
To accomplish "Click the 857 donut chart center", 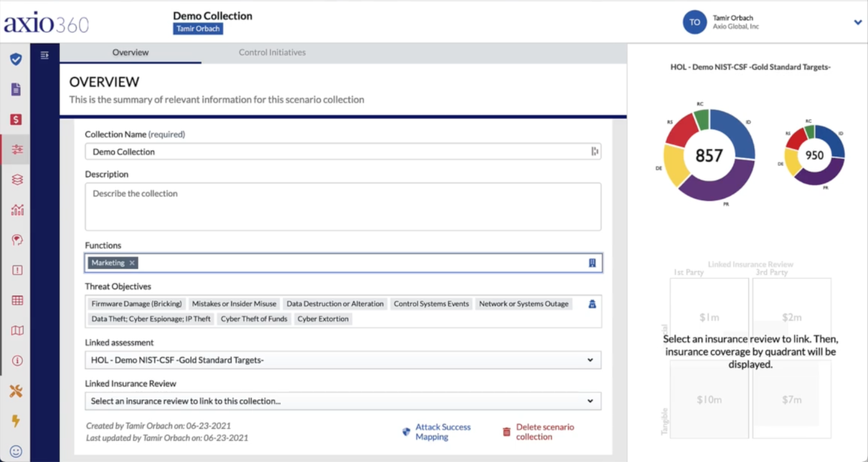I will [x=709, y=155].
